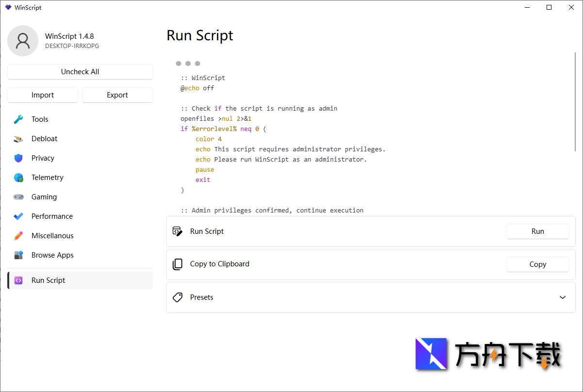Click the Uncheck All button

(80, 71)
